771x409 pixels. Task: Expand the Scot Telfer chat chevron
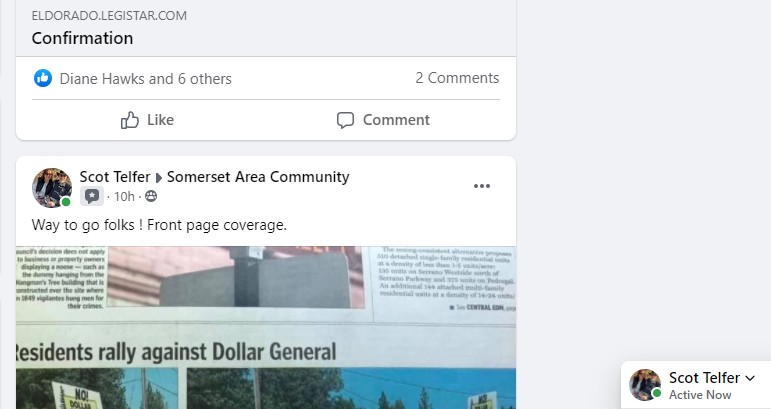[x=750, y=378]
